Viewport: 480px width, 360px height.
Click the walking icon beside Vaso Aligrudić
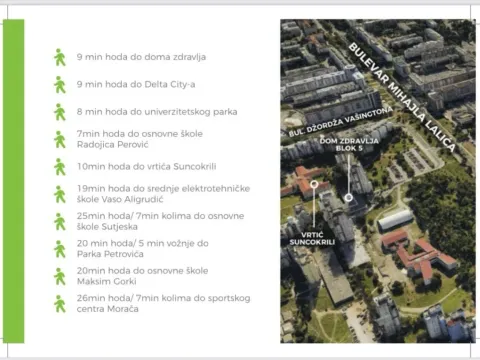pyautogui.click(x=60, y=194)
